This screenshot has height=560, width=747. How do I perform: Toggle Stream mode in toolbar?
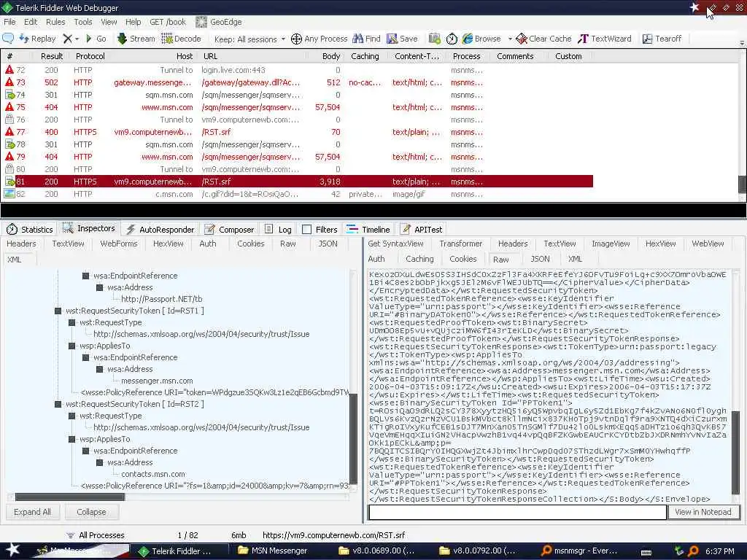coord(136,39)
